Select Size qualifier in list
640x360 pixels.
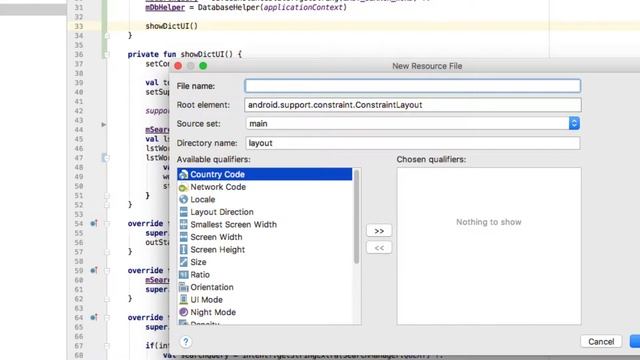pyautogui.click(x=264, y=262)
